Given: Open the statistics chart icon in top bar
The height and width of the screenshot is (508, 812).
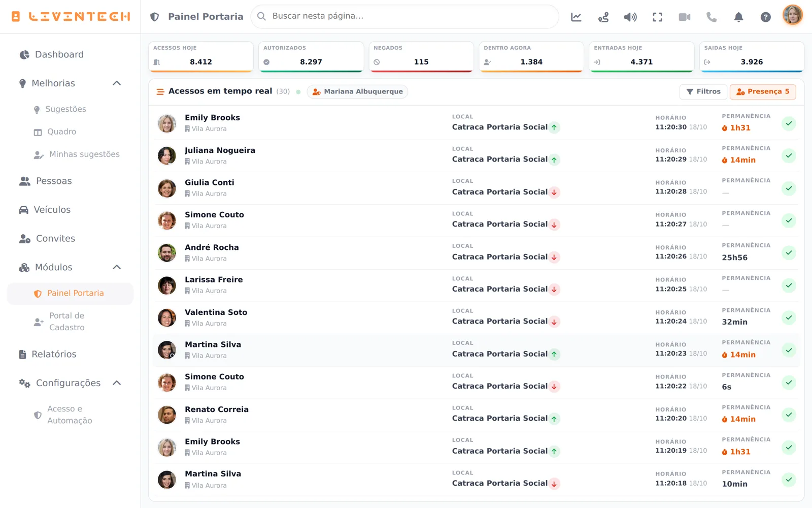Looking at the screenshot, I should click(x=576, y=17).
